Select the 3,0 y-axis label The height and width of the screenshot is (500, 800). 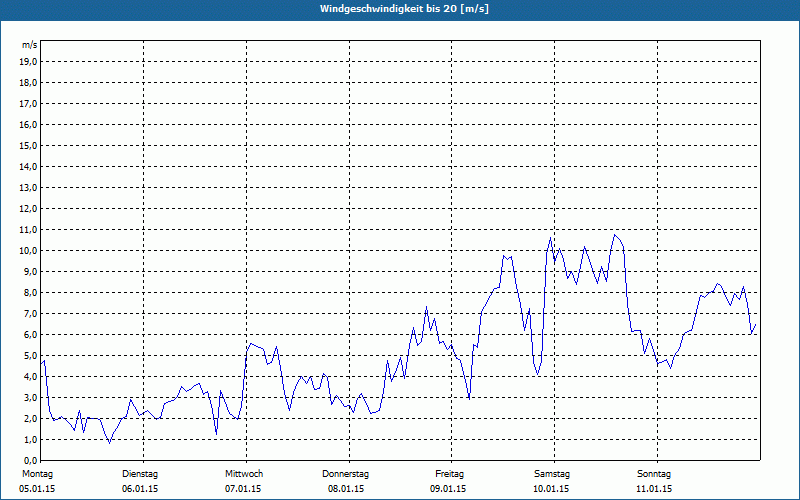pos(30,397)
